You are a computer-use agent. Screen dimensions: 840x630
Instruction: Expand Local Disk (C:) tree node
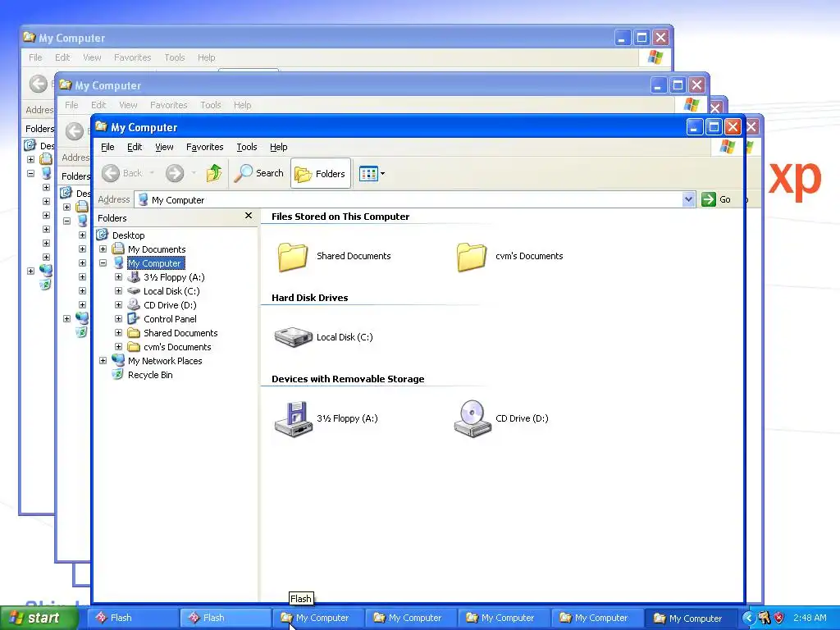(x=118, y=291)
